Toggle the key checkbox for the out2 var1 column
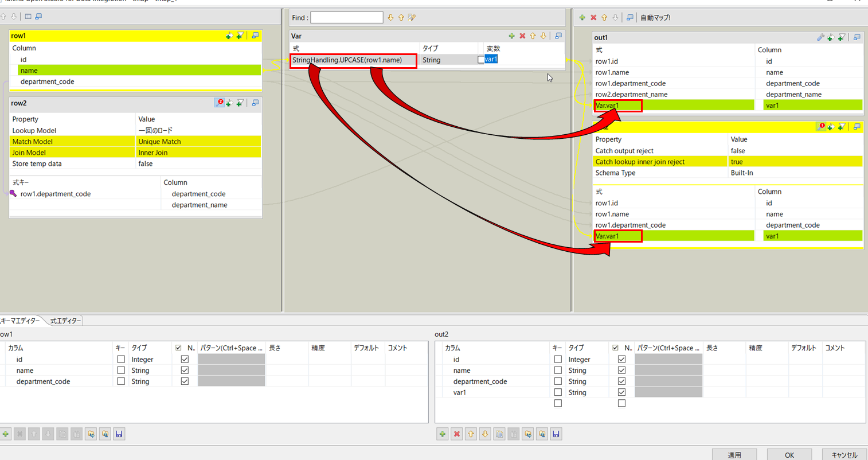Screen dimensions: 868x460 point(558,392)
